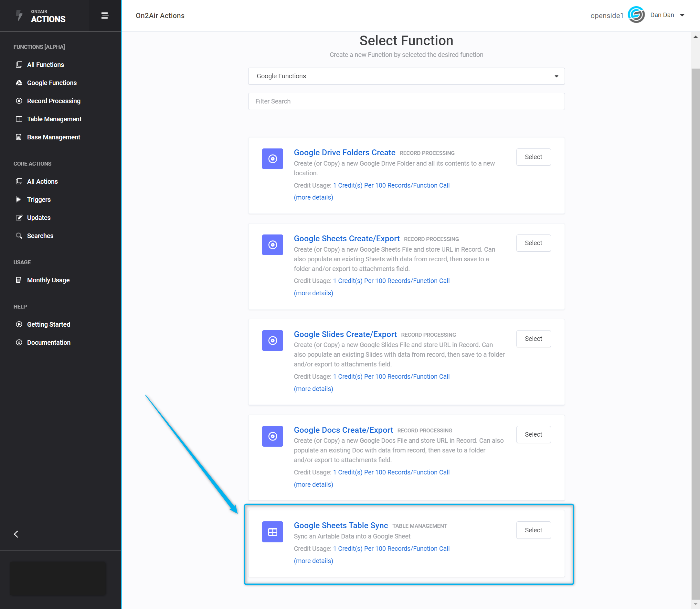Open the Google Slides Create/Export title link
Viewport: 700px width, 609px height.
click(x=345, y=334)
